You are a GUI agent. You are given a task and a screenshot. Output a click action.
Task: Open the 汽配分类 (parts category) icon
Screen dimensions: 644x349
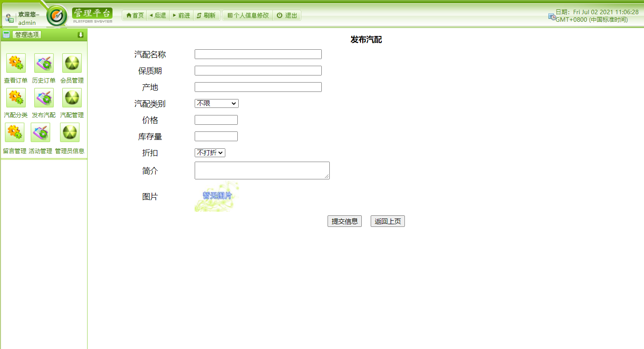tap(15, 98)
